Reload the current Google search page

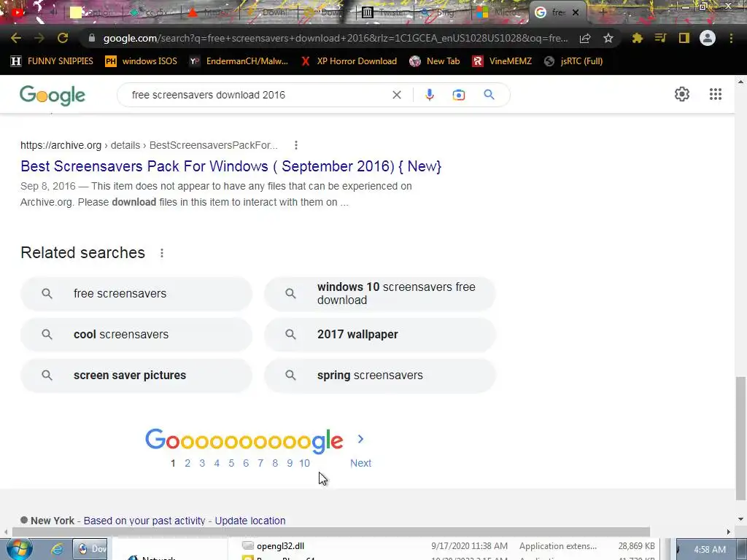click(x=63, y=38)
